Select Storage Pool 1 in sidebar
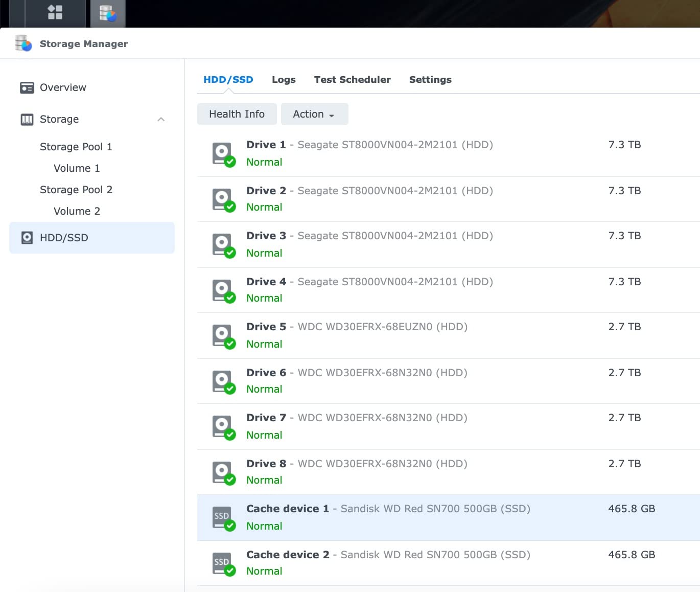The image size is (700, 592). coord(76,147)
